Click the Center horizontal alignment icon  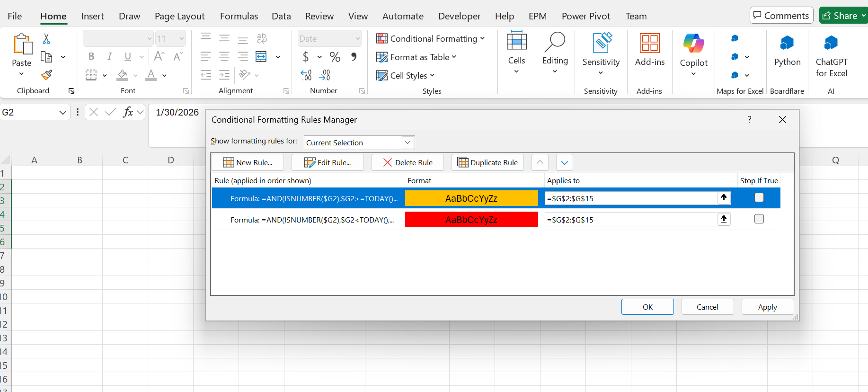(x=224, y=57)
